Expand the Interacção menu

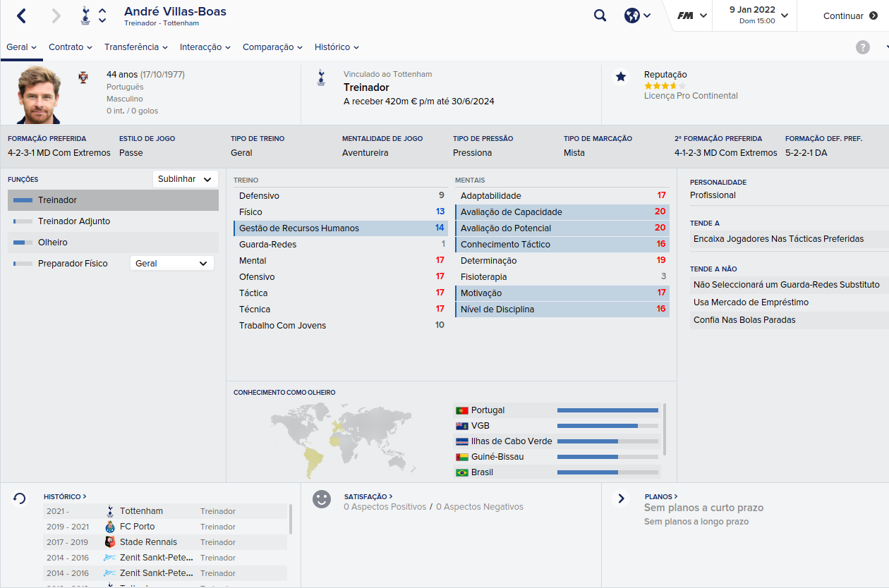(x=205, y=47)
